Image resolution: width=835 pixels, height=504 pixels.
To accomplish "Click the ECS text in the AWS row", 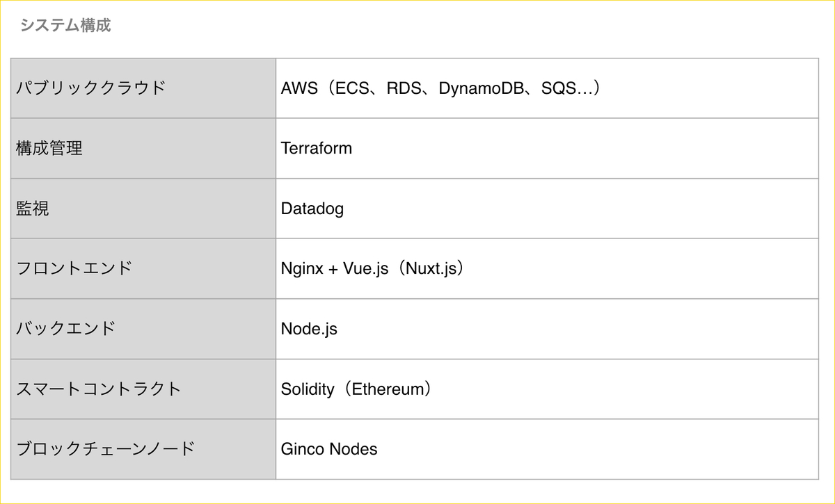I will (351, 89).
